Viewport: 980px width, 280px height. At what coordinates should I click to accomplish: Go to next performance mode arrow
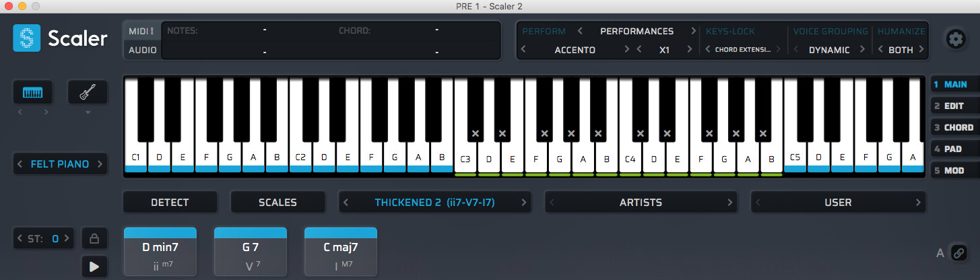tap(692, 31)
